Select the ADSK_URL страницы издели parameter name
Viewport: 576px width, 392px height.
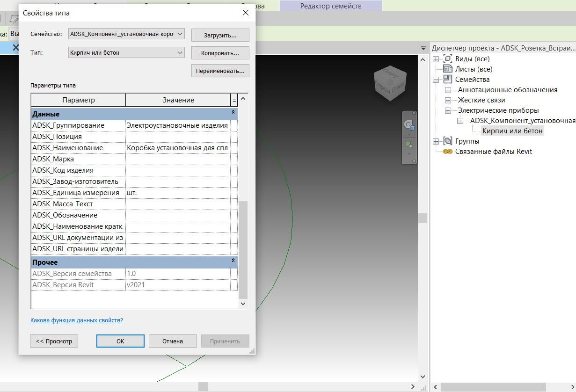(78, 249)
